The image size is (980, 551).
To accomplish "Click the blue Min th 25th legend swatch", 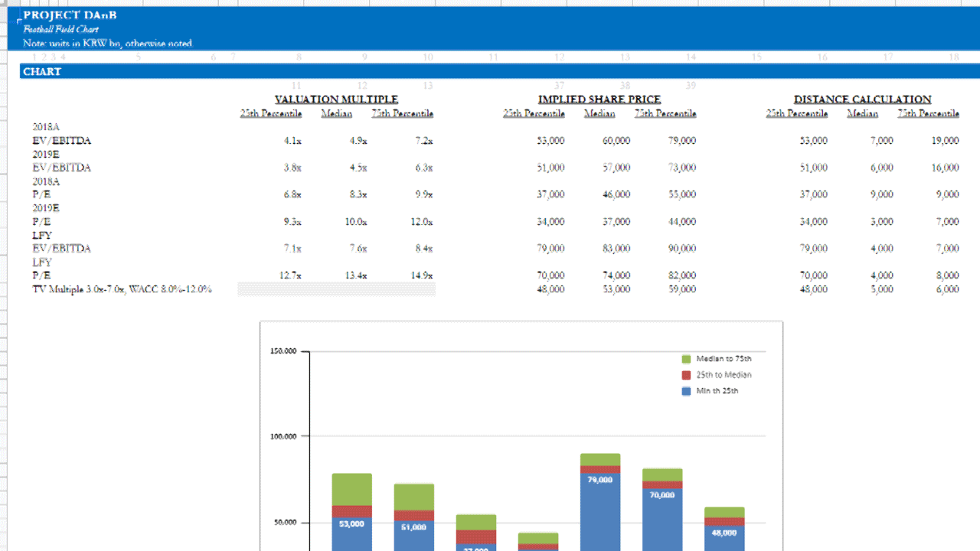I will [686, 391].
